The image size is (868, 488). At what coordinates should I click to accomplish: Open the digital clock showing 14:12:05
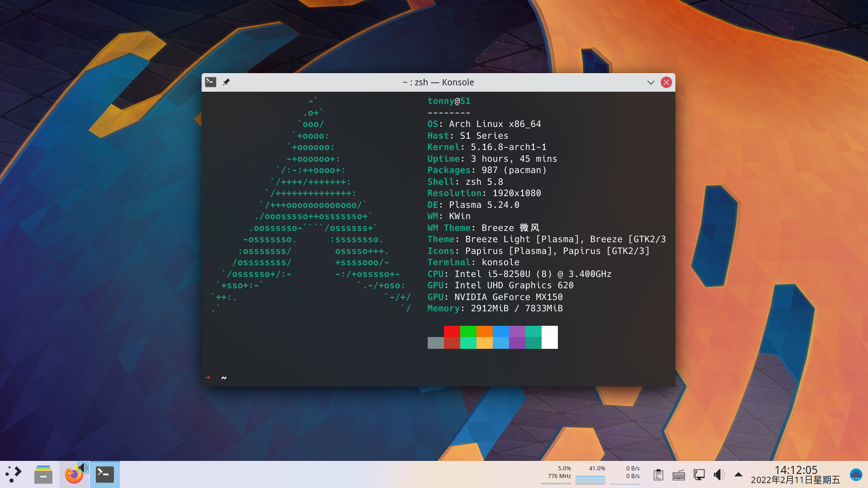[x=796, y=470]
